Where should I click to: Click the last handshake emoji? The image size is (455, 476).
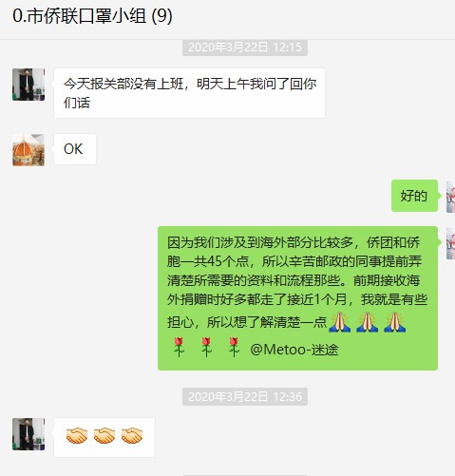[132, 436]
